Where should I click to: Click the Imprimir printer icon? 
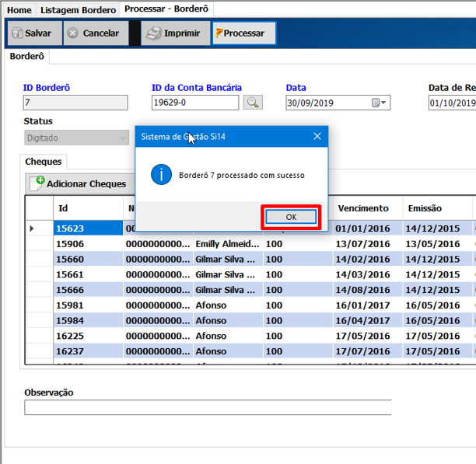coord(154,33)
